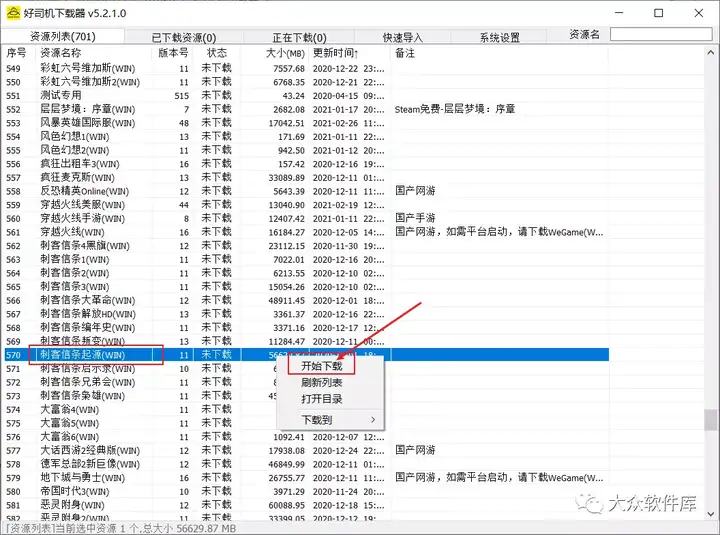Click the vertical scrollbar thumb
Viewport: 720px width, 535px height.
(711, 420)
